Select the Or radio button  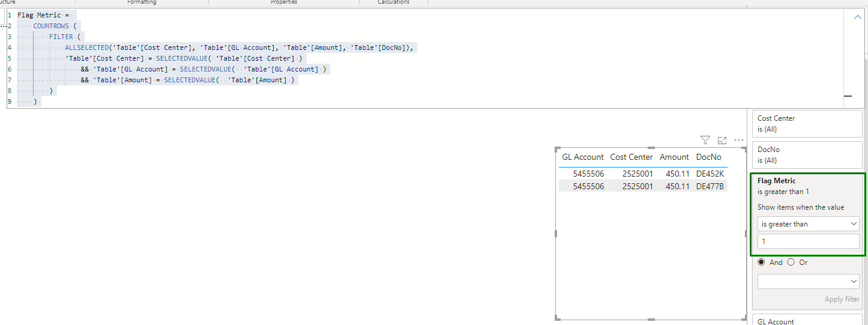(791, 262)
